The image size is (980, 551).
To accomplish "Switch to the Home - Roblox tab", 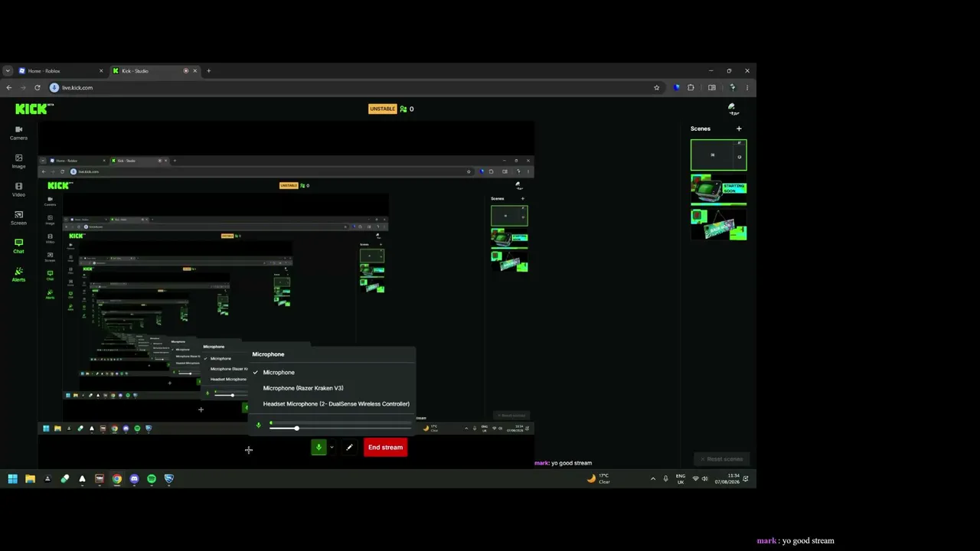I will [61, 71].
